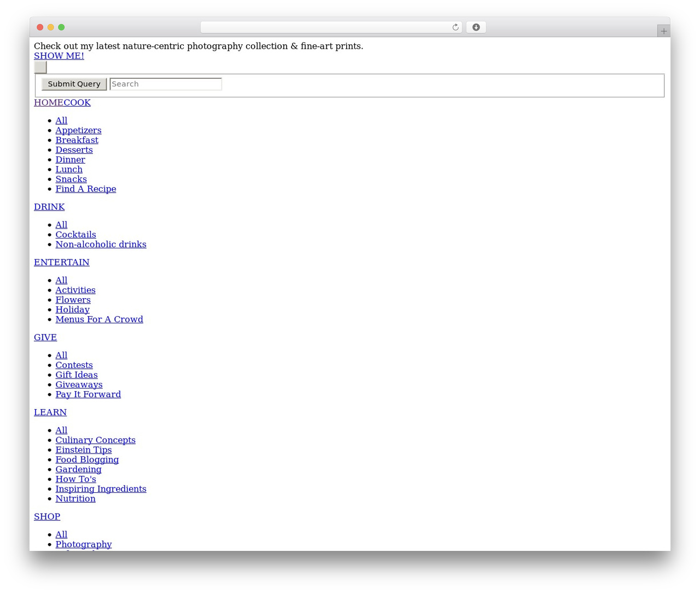Open the GIVE menu link
The height and width of the screenshot is (593, 700).
click(x=45, y=338)
